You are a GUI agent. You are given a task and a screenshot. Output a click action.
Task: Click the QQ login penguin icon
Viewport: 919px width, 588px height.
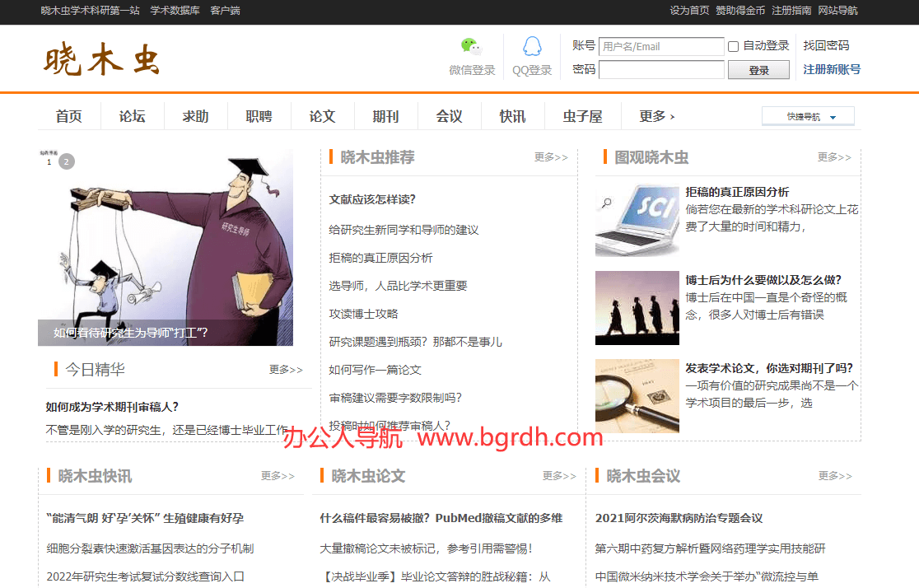[532, 47]
